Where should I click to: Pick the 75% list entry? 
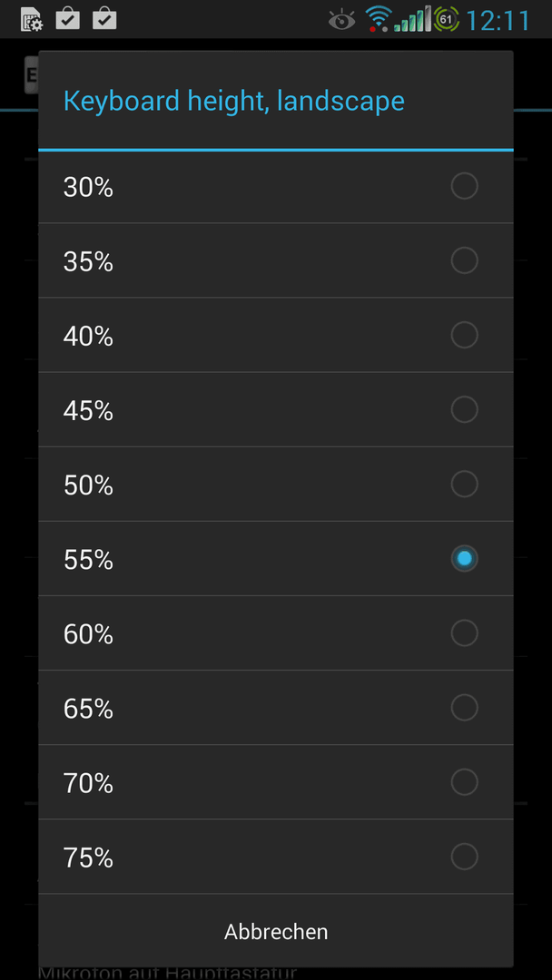pyautogui.click(x=276, y=856)
